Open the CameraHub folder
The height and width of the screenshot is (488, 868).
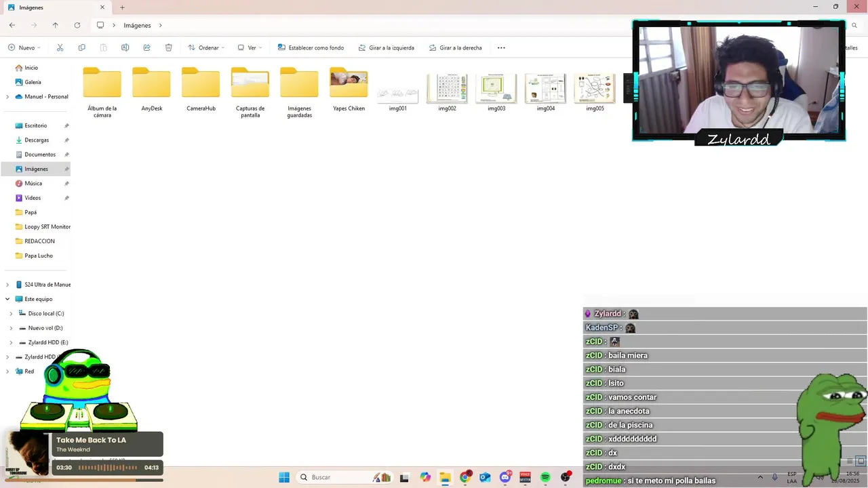click(x=201, y=89)
